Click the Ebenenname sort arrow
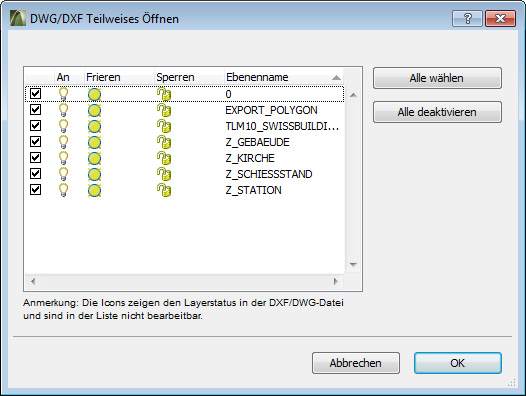 (336, 78)
